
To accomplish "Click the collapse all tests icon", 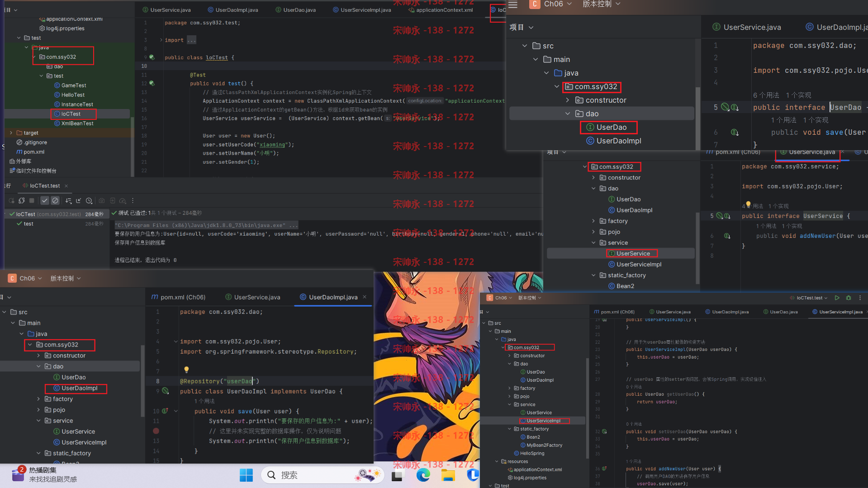I will 79,200.
